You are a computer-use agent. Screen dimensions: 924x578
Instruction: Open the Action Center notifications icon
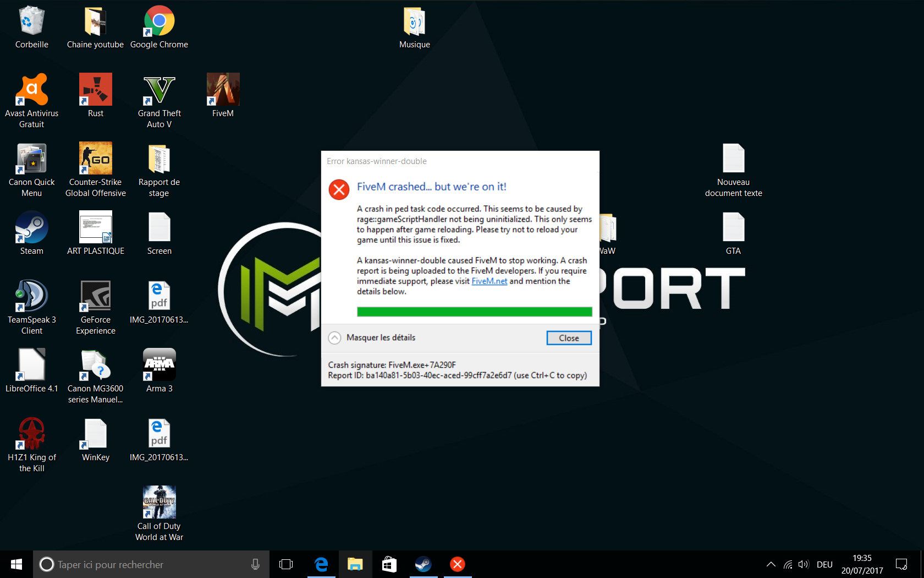(x=901, y=564)
